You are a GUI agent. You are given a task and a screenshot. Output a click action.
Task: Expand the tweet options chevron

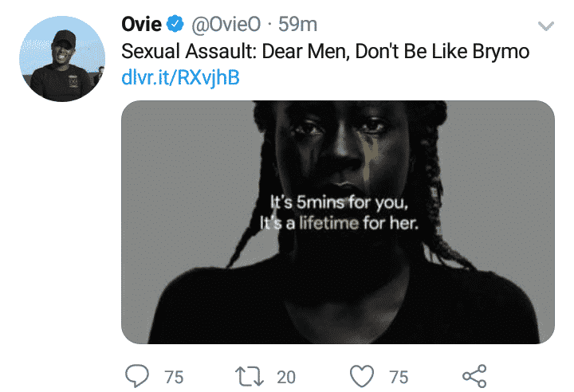tap(546, 26)
